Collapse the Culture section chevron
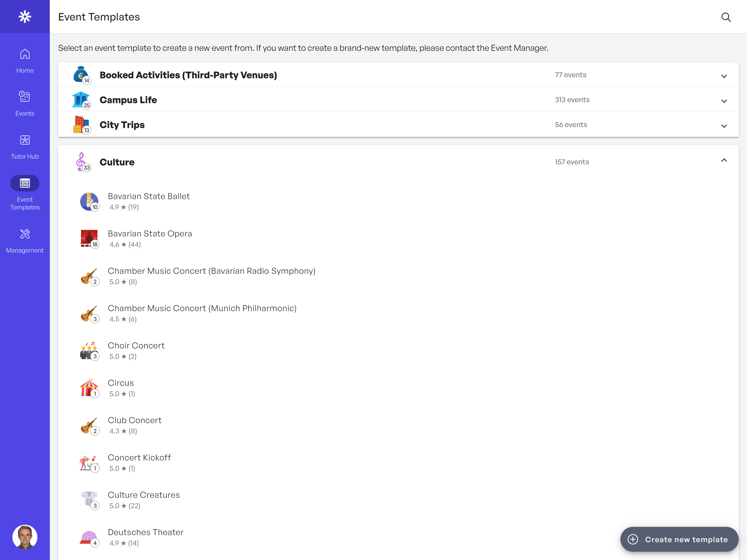This screenshot has width=747, height=560. [724, 161]
